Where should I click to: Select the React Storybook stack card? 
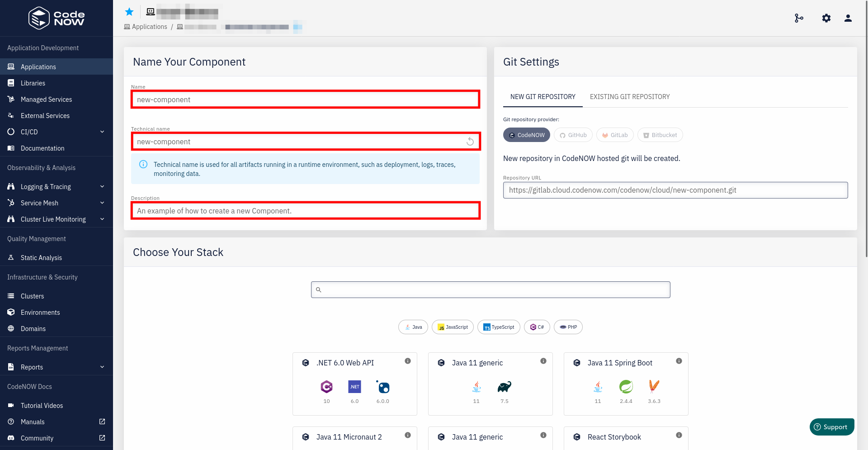click(626, 438)
